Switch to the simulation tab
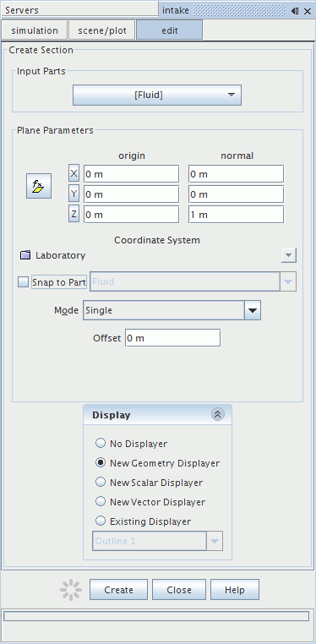Image resolution: width=316 pixels, height=644 pixels. coord(35,30)
